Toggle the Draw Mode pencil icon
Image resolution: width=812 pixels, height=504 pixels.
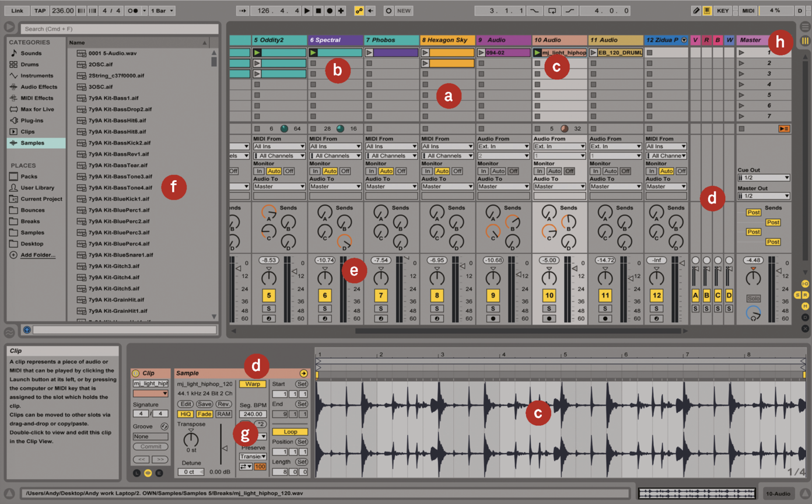(x=696, y=10)
